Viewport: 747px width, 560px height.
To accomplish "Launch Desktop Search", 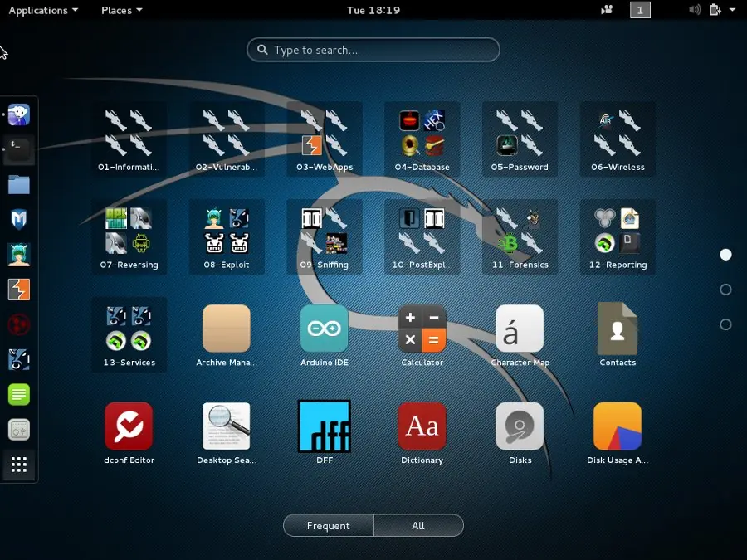I will tap(227, 432).
